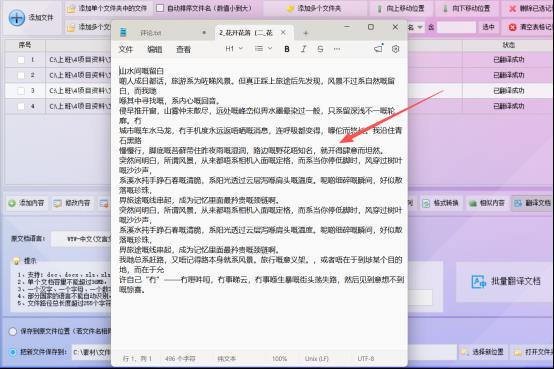Switch to the 评论.txt tab in Notepad

tap(151, 33)
